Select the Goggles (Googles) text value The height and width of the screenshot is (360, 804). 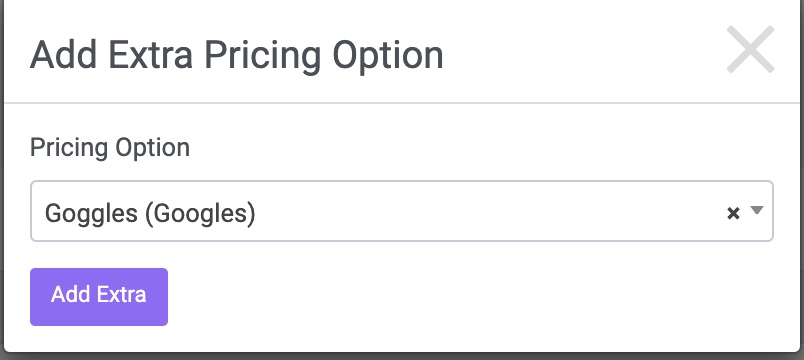[x=150, y=213]
